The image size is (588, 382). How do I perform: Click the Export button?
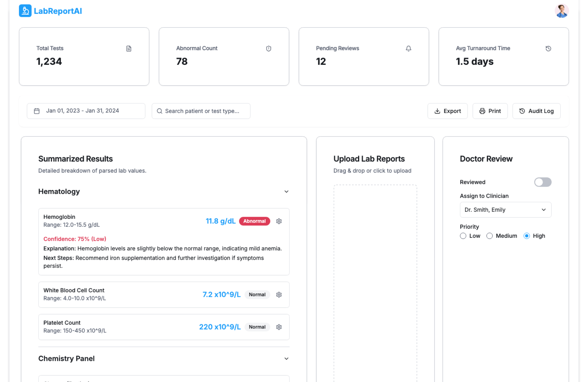point(447,111)
